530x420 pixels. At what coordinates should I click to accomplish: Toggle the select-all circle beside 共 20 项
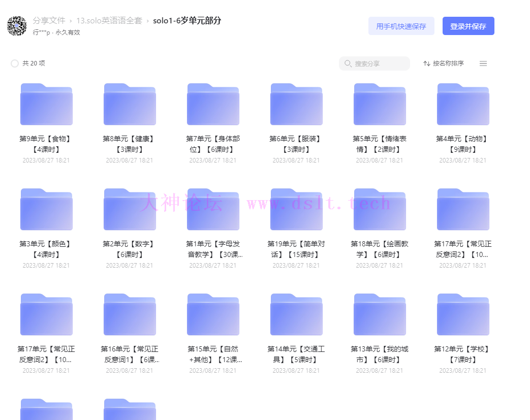15,63
